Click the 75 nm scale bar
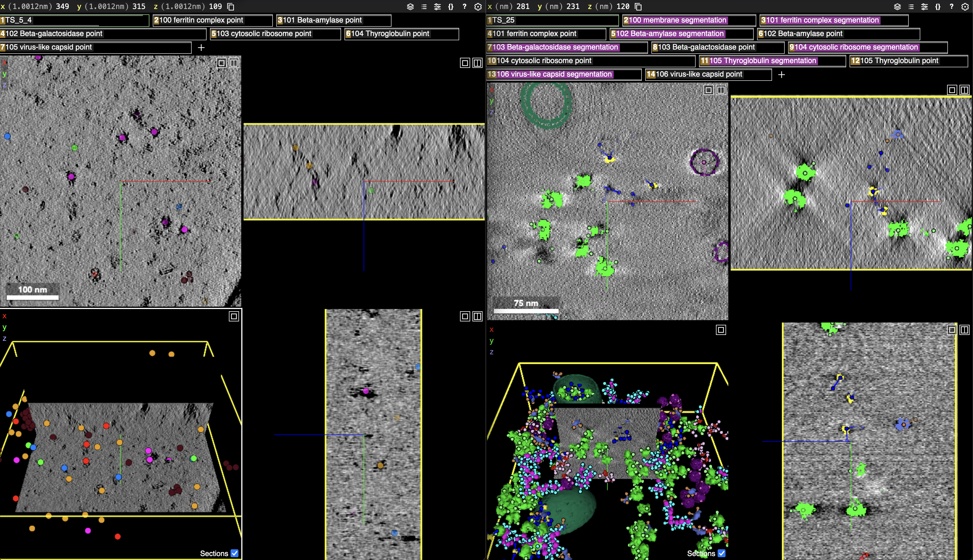This screenshot has width=973, height=560. pyautogui.click(x=526, y=306)
